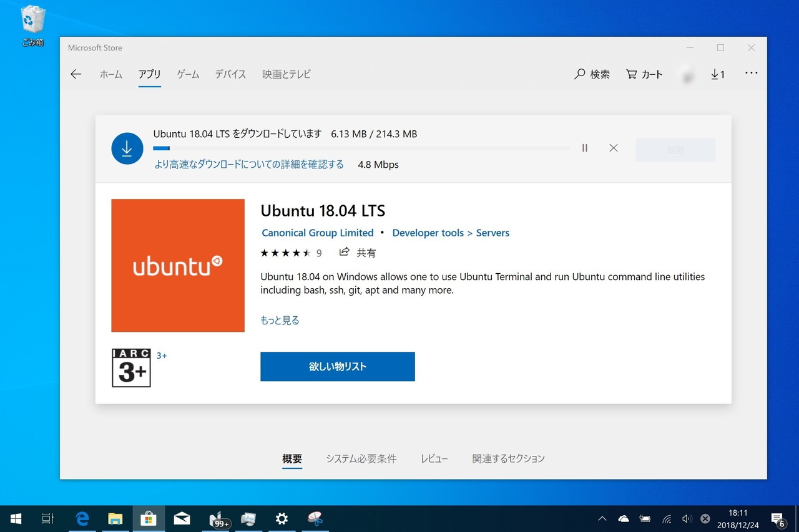Open the ごみ箱 (Recycle Bin)

(32, 19)
